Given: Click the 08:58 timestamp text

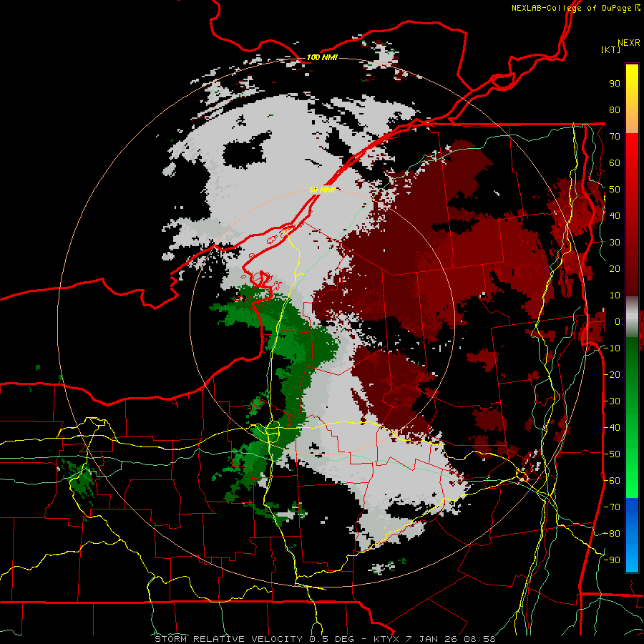Looking at the screenshot, I should click(480, 639).
